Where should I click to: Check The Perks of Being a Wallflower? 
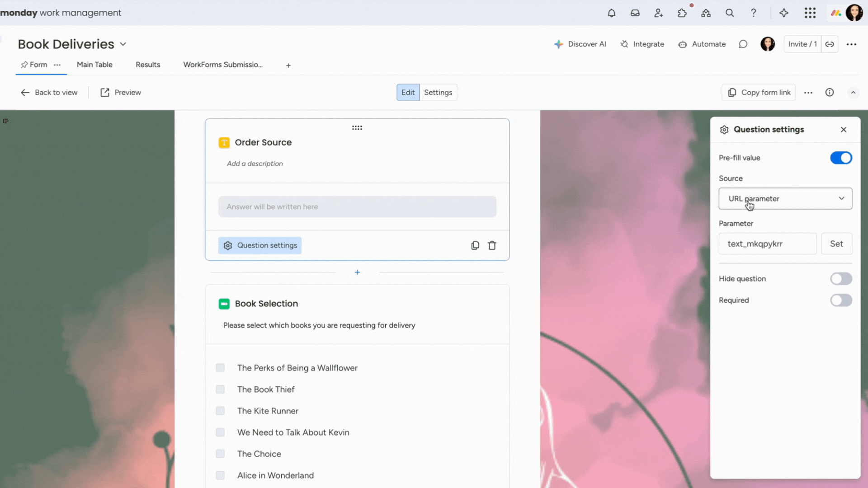tap(220, 368)
